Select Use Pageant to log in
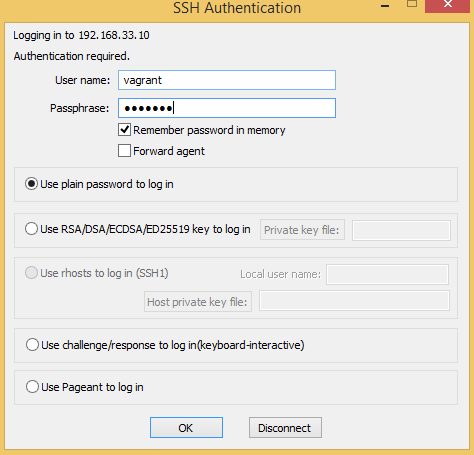The width and height of the screenshot is (474, 455). [x=32, y=387]
